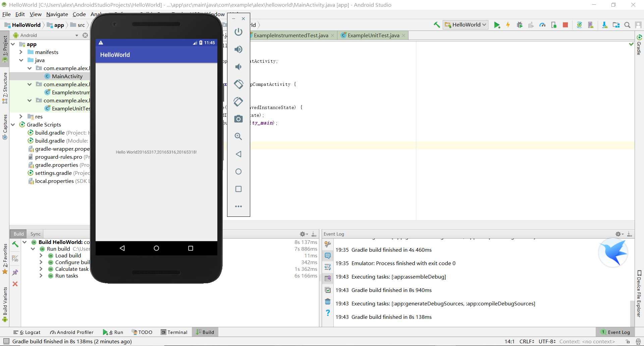Click the Overview square in emulator side toolbar
Screen dimensions: 644x346
(x=238, y=189)
